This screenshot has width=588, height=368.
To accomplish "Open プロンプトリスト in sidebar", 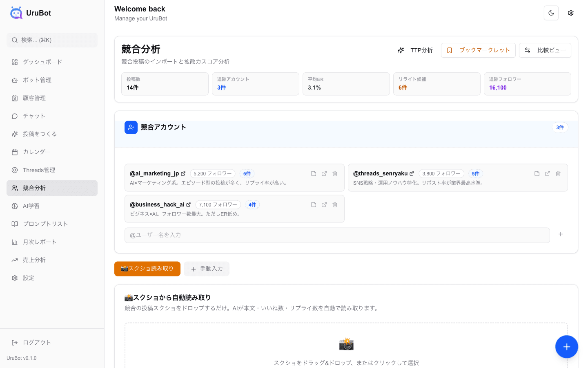I will 52,224.
